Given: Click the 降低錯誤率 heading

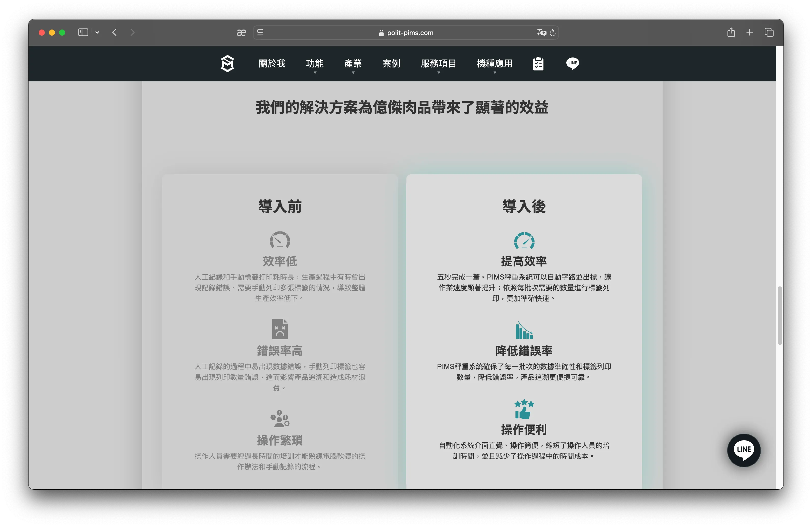Looking at the screenshot, I should coord(524,351).
